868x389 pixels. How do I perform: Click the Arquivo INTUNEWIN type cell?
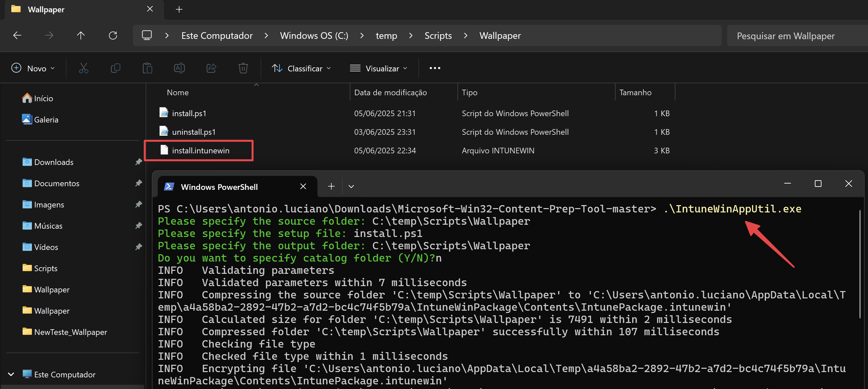click(x=498, y=150)
